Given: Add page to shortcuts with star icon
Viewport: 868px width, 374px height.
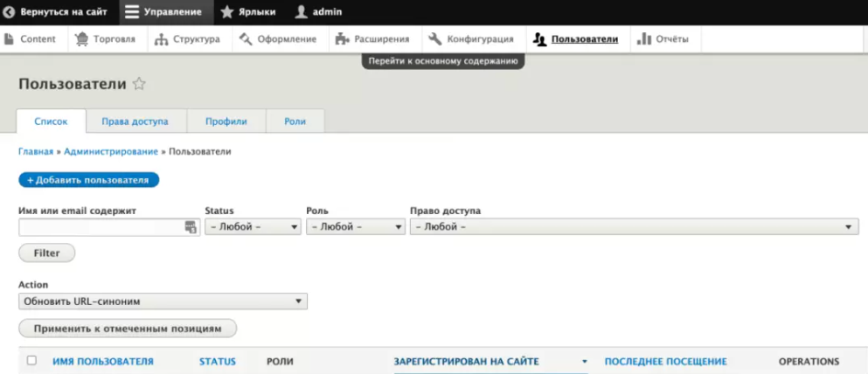Looking at the screenshot, I should coord(139,84).
